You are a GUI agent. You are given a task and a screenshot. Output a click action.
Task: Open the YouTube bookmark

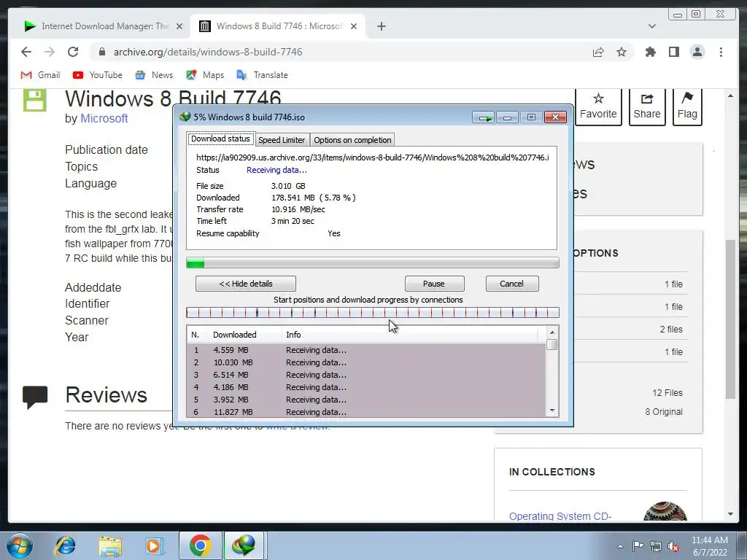pyautogui.click(x=98, y=75)
